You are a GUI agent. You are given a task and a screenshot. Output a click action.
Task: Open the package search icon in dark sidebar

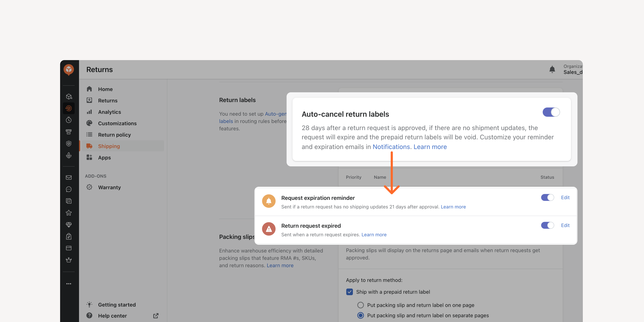(x=69, y=97)
